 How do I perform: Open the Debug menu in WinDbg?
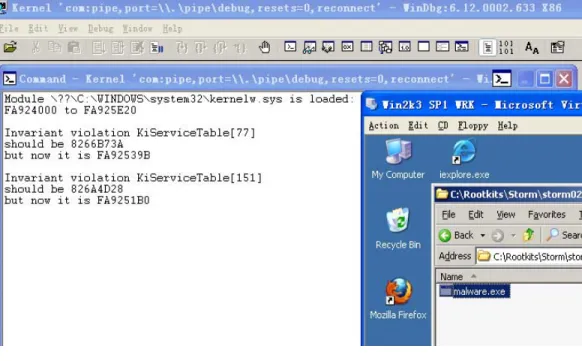click(101, 29)
